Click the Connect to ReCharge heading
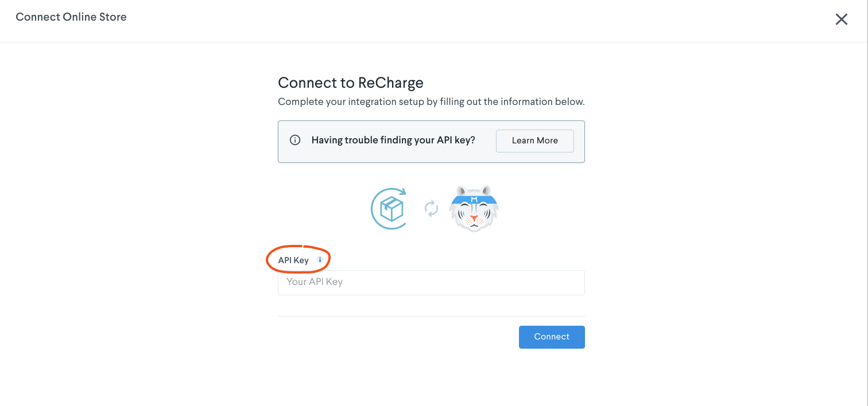 click(351, 83)
